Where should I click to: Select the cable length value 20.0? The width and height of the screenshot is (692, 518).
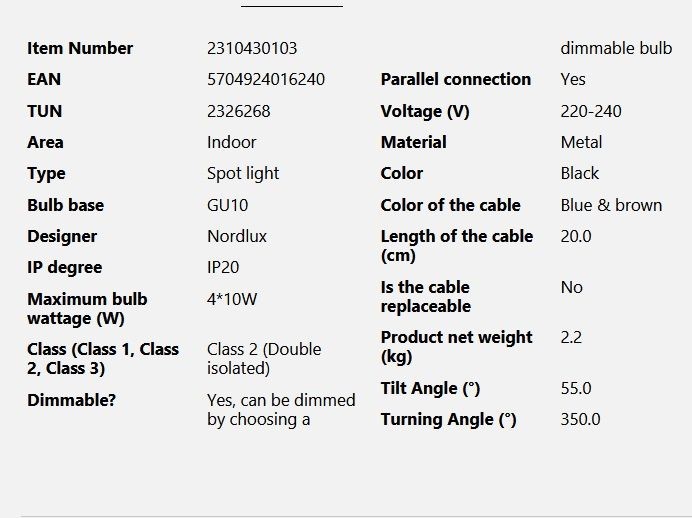tap(575, 236)
